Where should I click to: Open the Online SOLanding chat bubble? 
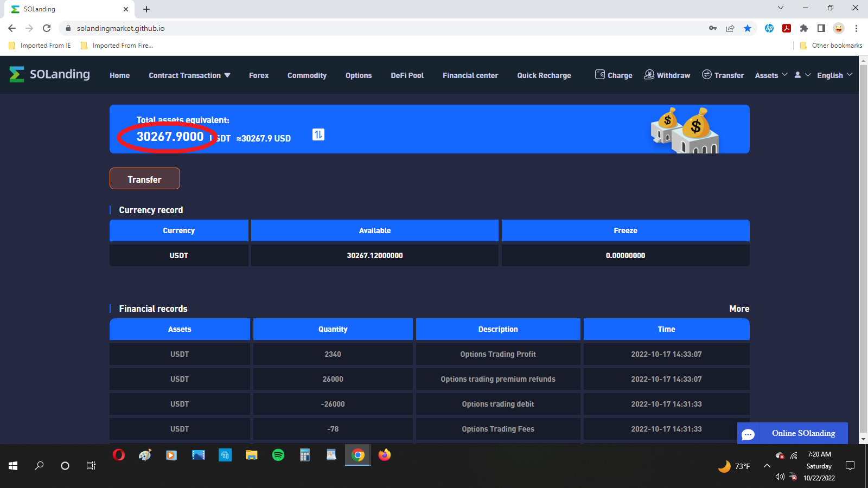tap(748, 434)
